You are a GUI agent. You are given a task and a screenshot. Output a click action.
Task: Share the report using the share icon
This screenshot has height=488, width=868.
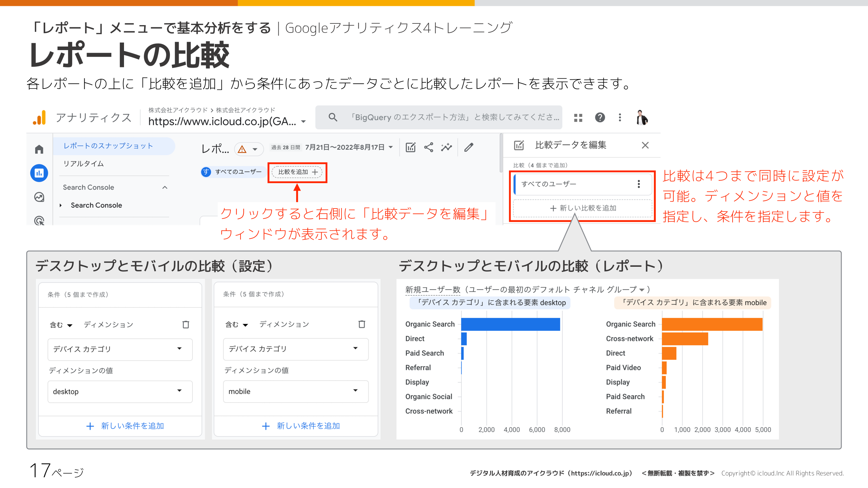coord(428,147)
